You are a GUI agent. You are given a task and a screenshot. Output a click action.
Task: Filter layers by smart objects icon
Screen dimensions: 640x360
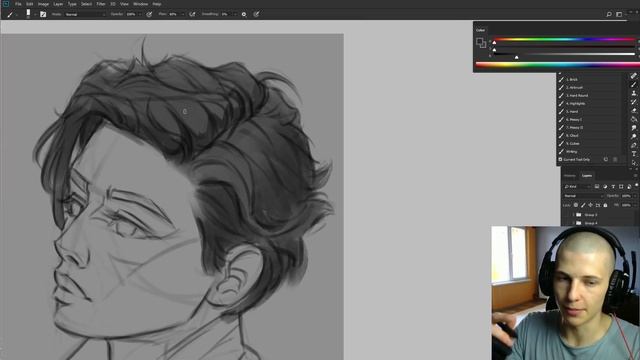[629, 187]
